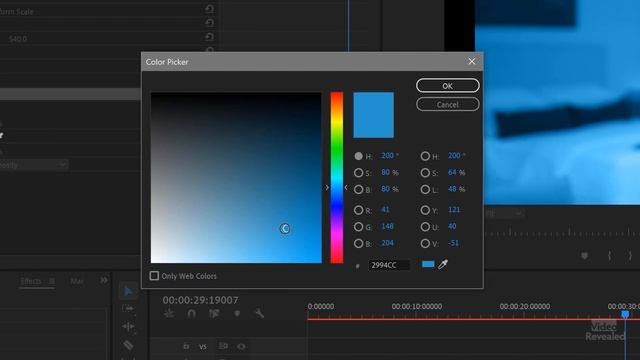640x360 pixels.
Task: Click the 00:00:10:00000 ruler mark
Action: [x=417, y=306]
